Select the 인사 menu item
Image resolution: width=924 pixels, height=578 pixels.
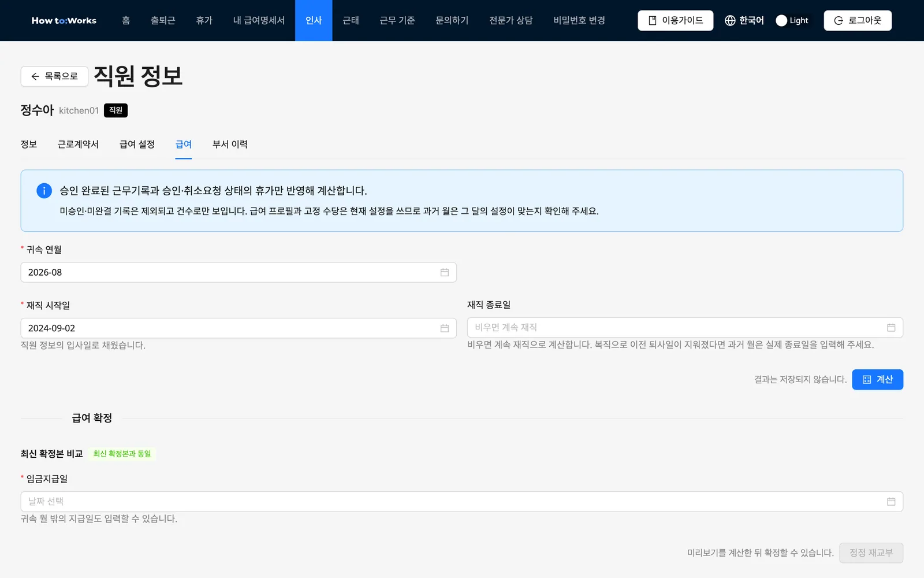click(314, 21)
